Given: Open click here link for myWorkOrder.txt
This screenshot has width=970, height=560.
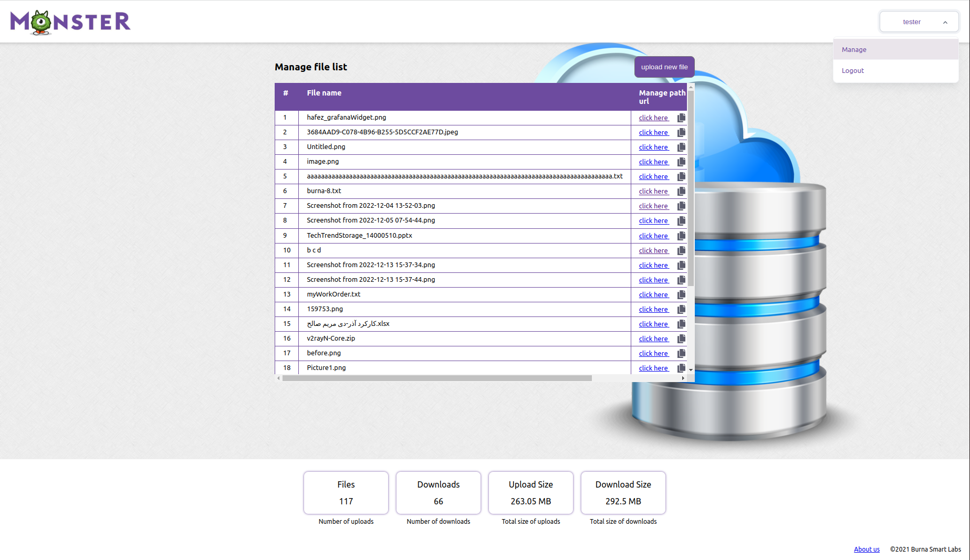Looking at the screenshot, I should (654, 294).
